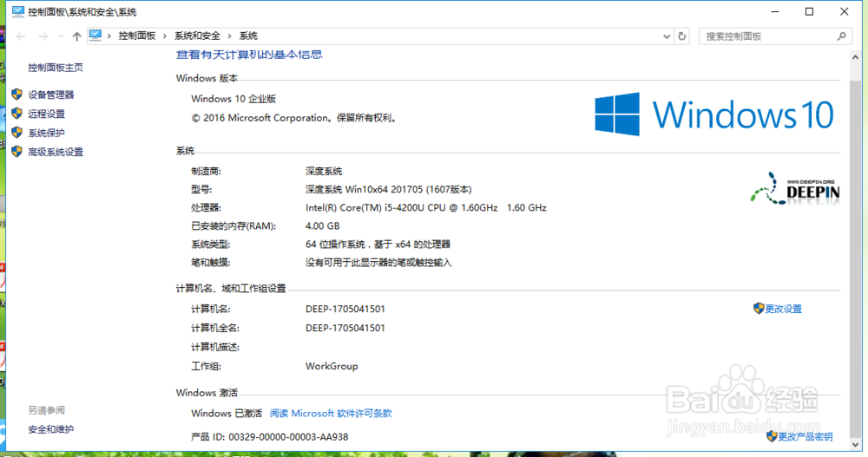Select model text 深度系统 Win10x64 201705

click(365, 190)
